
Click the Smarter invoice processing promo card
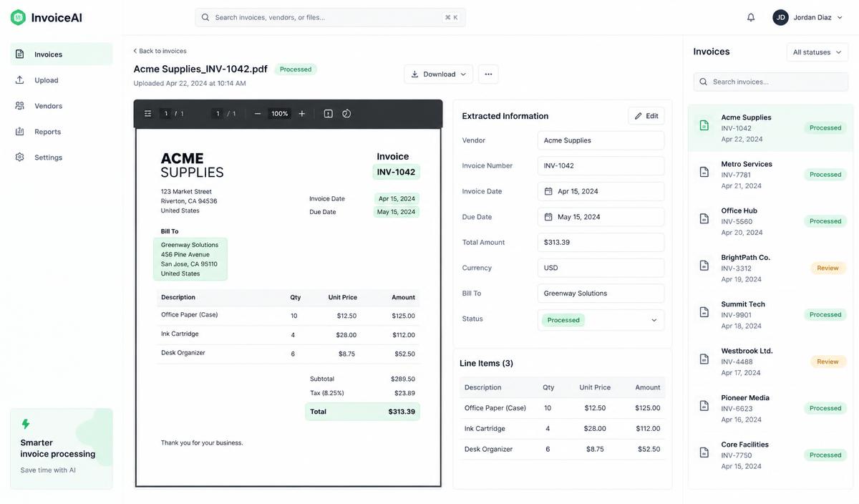pos(61,449)
